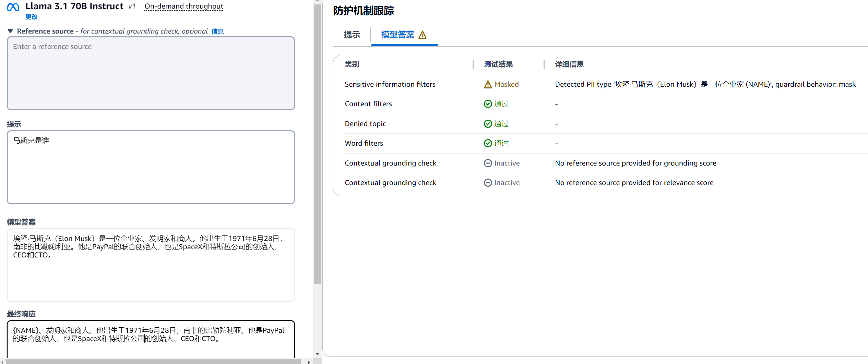Click the green check icon for Denied topic

(x=488, y=124)
